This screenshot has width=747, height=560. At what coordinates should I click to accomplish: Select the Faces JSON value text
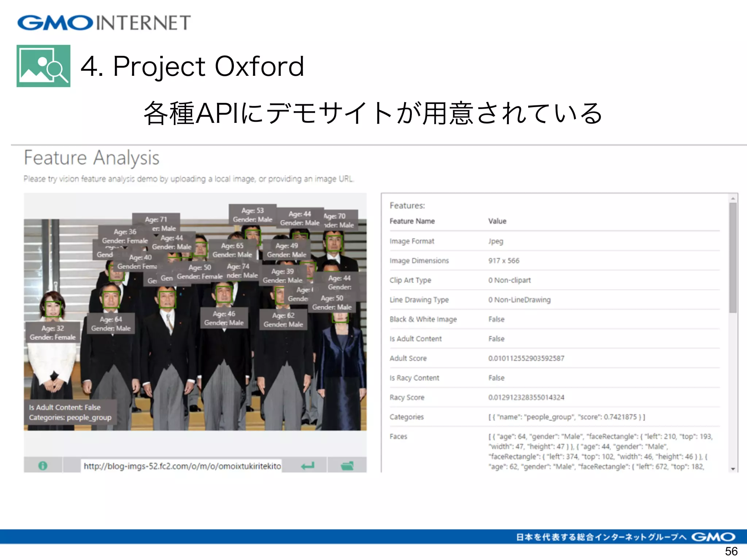600,451
